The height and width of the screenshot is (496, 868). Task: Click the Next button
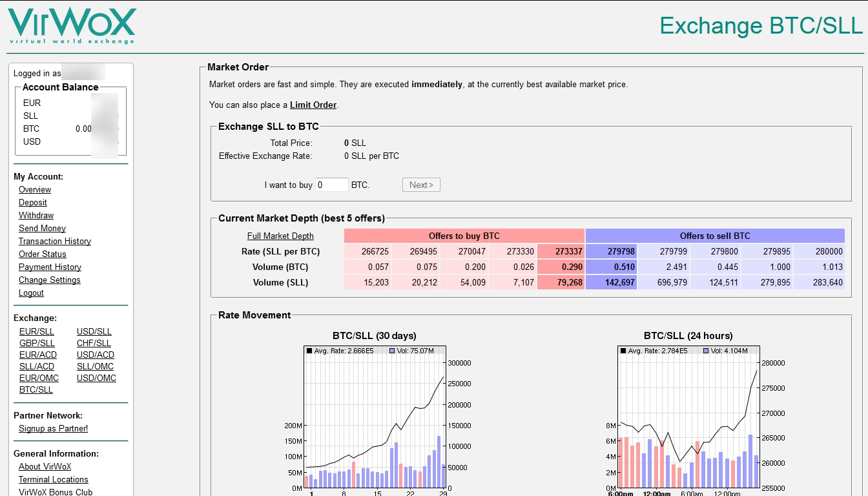point(421,185)
